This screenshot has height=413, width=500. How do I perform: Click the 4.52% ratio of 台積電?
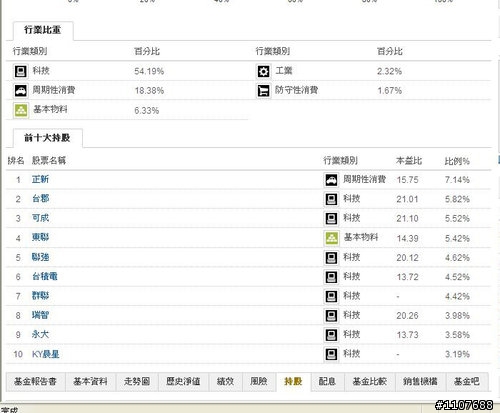(x=457, y=277)
